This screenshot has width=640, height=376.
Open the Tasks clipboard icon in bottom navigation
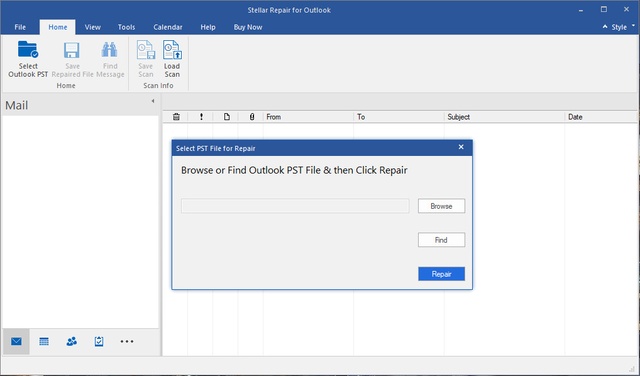pos(99,341)
